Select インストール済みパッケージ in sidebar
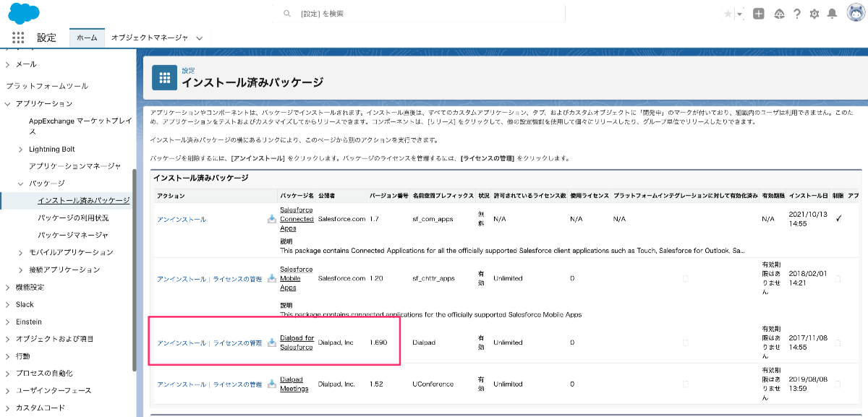868x417 pixels. click(84, 200)
